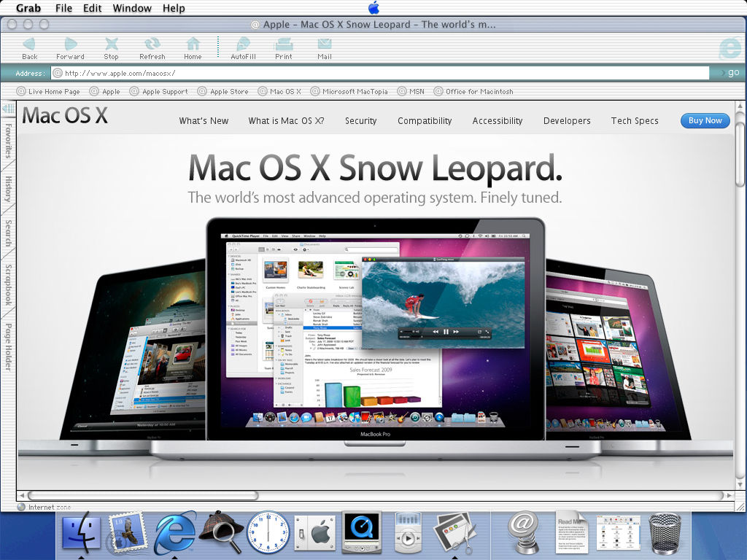Click the Grab app Dock icon

(x=454, y=533)
